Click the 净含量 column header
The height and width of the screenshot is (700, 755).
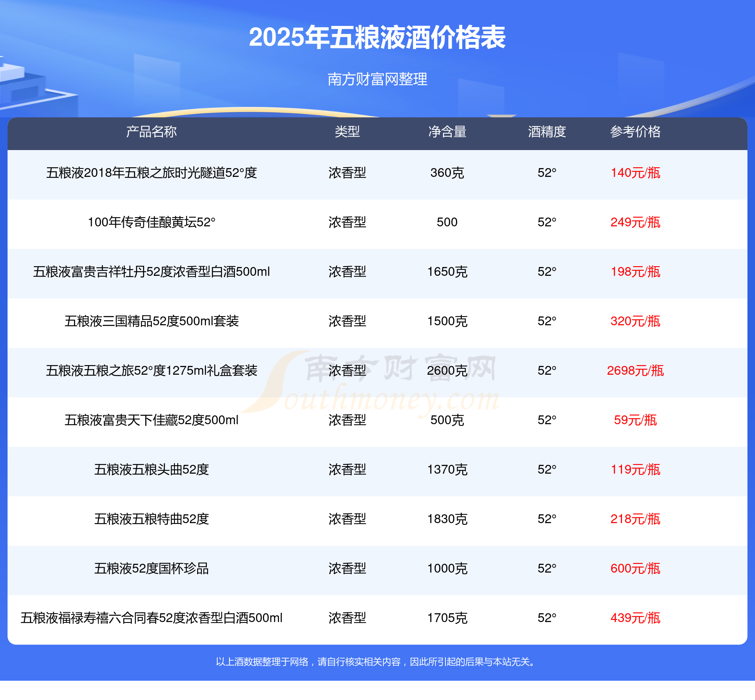tap(447, 132)
